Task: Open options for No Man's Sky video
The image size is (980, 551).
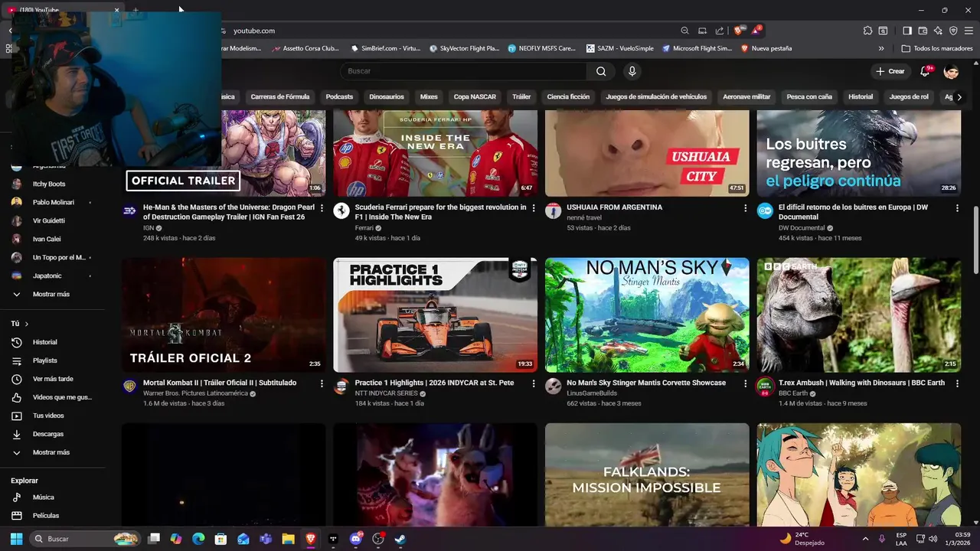Action: tap(745, 383)
